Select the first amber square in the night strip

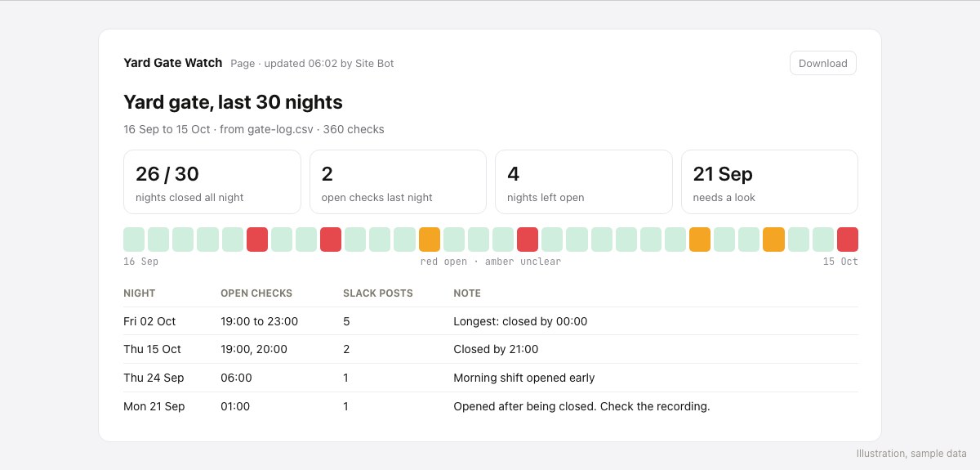430,239
